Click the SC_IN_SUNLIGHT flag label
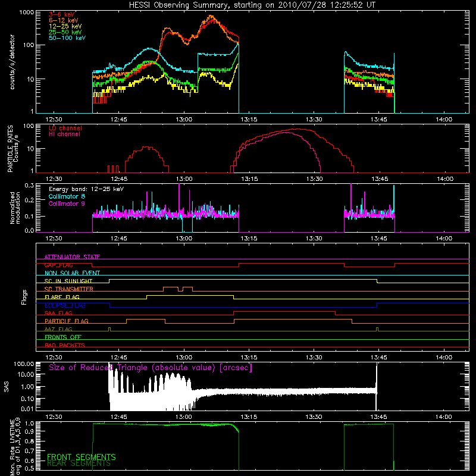 click(68, 281)
